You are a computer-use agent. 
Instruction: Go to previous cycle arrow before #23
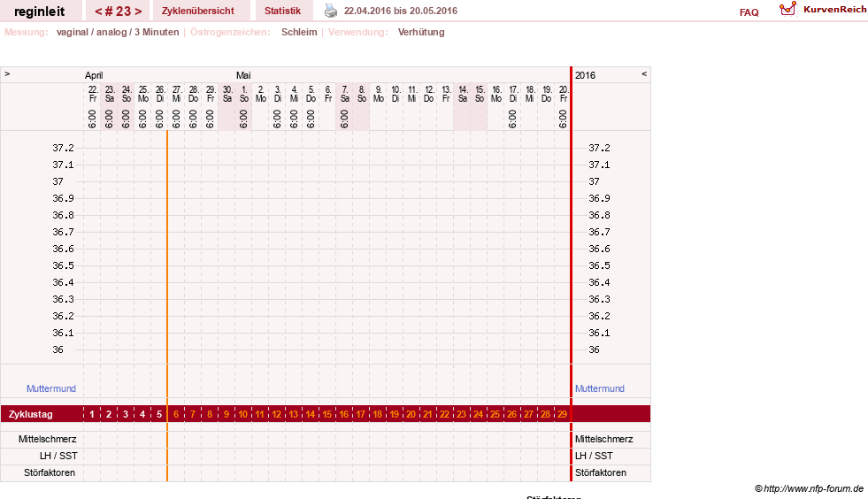98,12
